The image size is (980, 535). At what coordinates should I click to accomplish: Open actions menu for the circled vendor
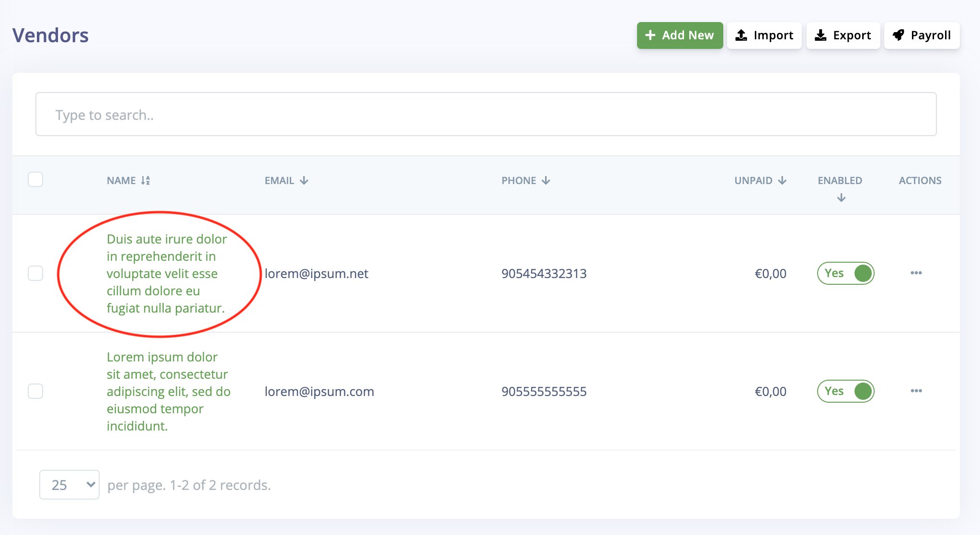[916, 273]
